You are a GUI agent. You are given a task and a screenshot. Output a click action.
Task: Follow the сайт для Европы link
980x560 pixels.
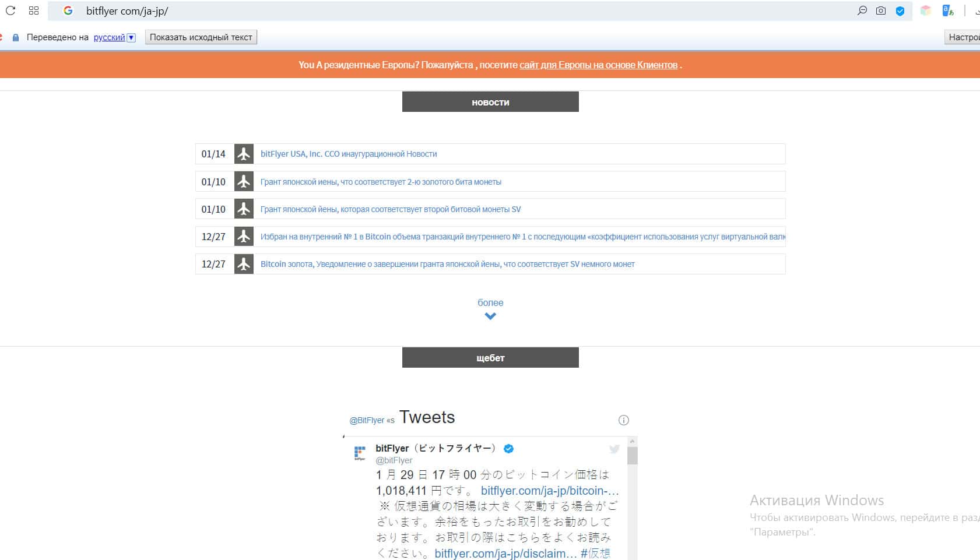(x=598, y=65)
